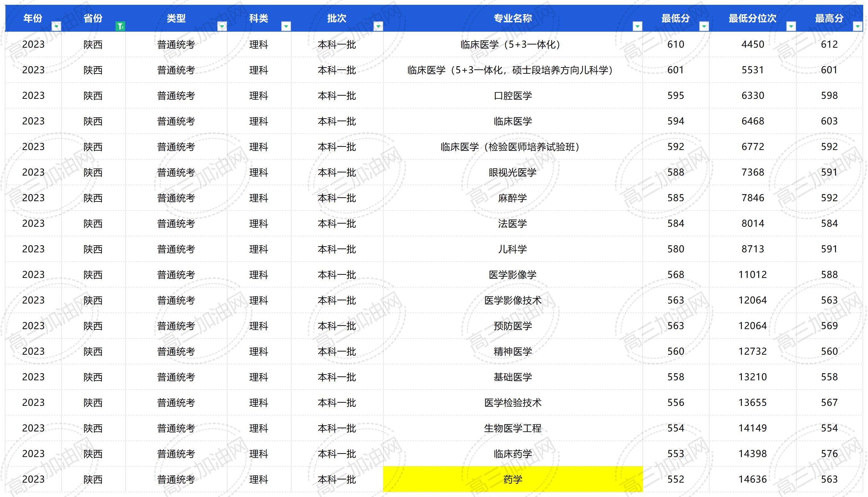Click the active filter icon on 省份
The width and height of the screenshot is (868, 497).
coord(120,26)
